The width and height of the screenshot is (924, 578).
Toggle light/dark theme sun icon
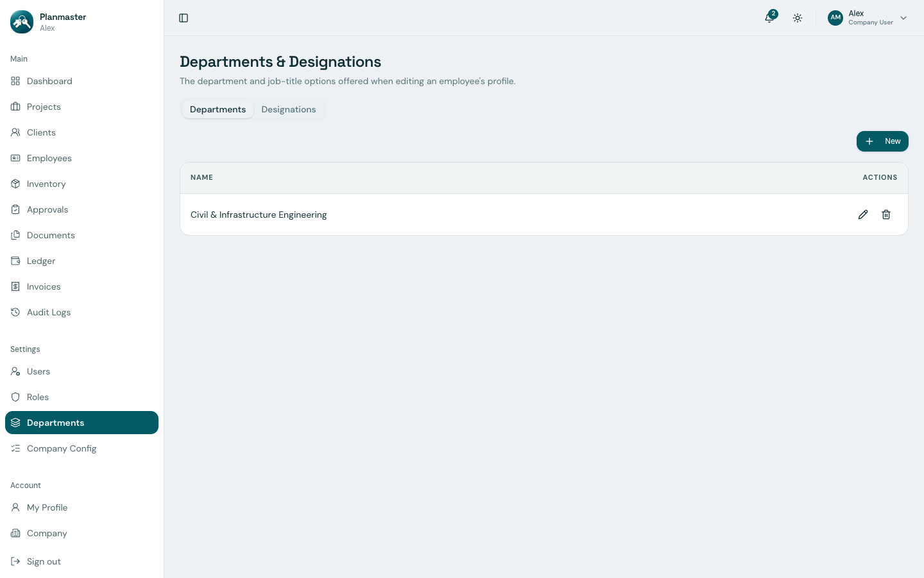pos(798,18)
